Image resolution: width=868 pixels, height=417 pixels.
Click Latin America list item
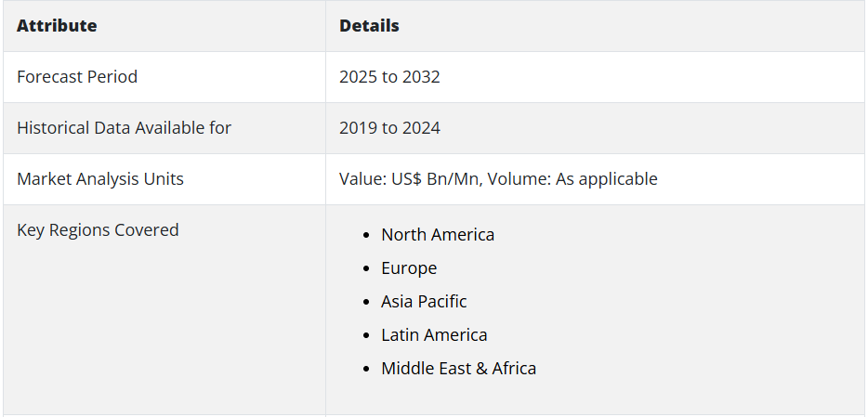click(x=434, y=335)
